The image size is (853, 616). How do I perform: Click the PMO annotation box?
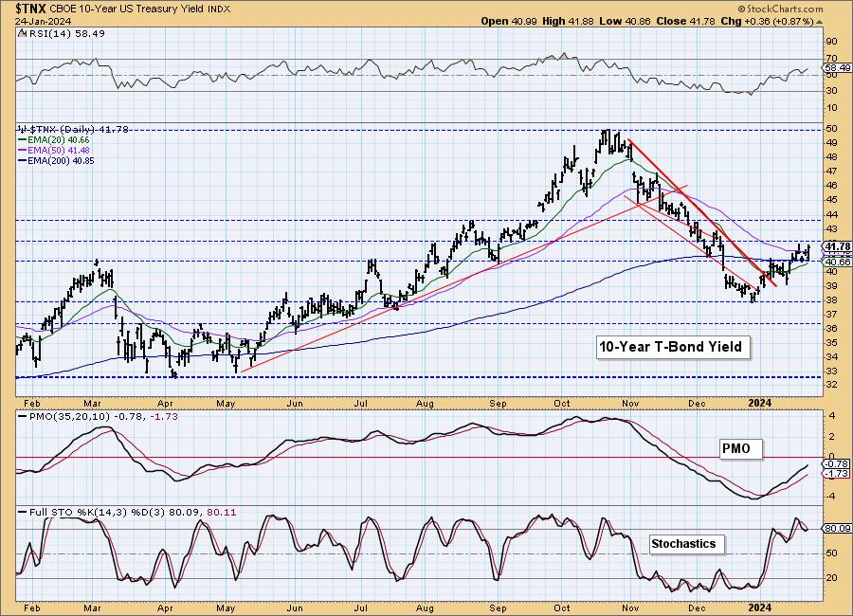pyautogui.click(x=740, y=449)
